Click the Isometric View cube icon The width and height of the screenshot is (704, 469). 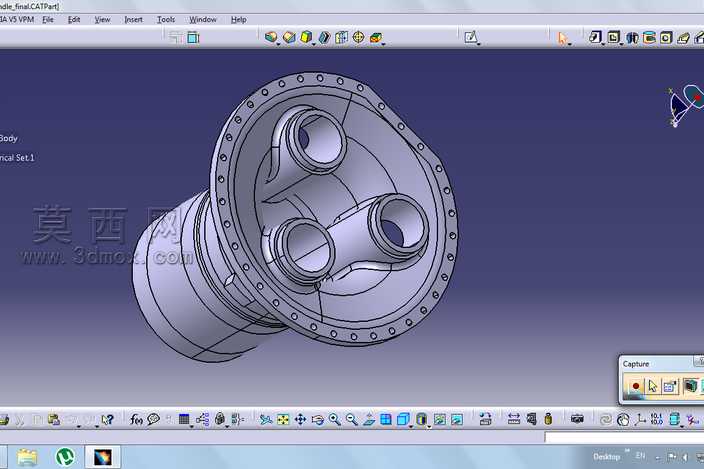pyautogui.click(x=403, y=420)
